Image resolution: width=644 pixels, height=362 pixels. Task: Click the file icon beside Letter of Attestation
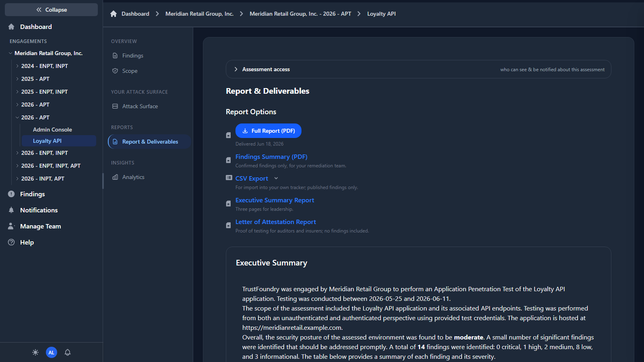(x=229, y=225)
